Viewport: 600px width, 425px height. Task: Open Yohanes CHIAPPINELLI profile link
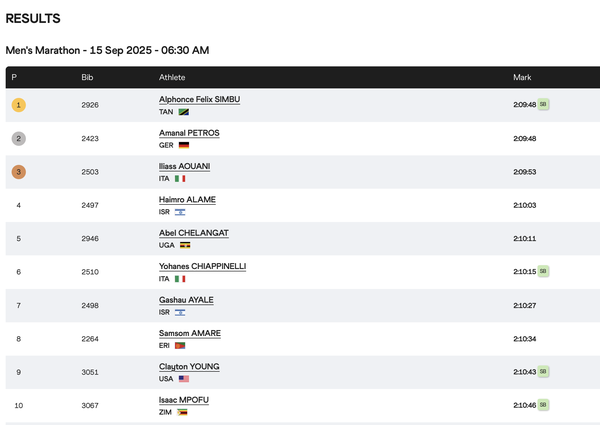coord(202,266)
